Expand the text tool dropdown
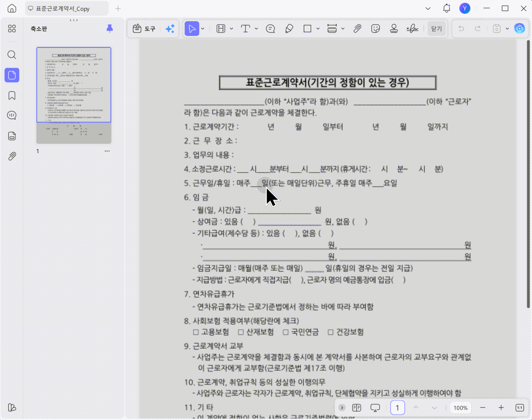 pos(256,29)
